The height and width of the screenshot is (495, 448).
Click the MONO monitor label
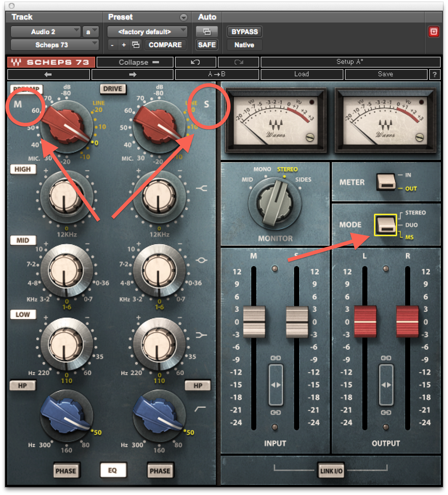(262, 169)
